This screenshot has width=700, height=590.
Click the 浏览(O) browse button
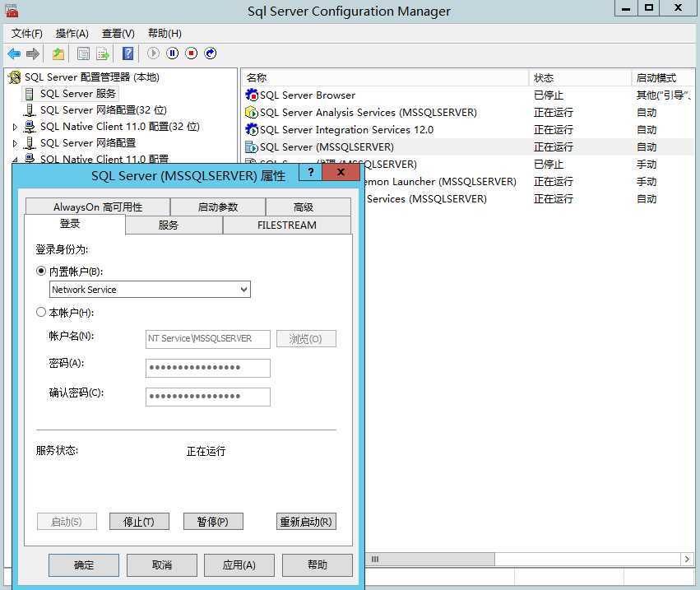click(306, 339)
